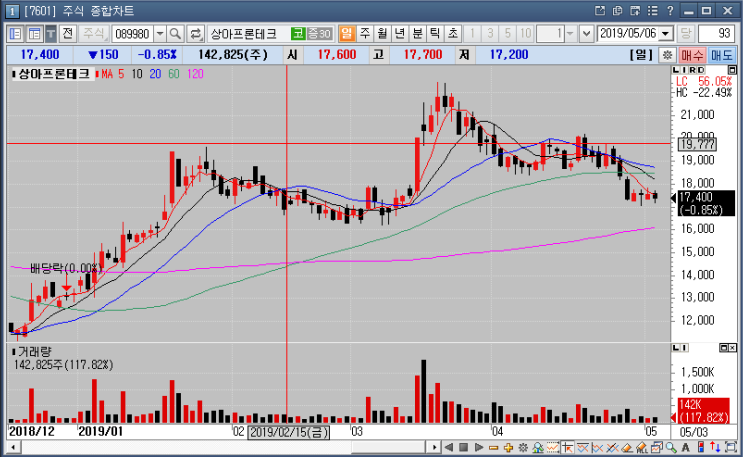Open the date 2019/05/06 dropdown
The height and width of the screenshot is (457, 743).
click(666, 34)
